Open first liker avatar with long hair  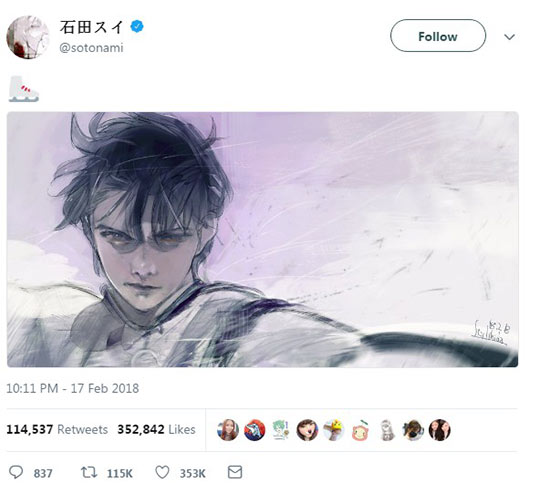point(228,430)
